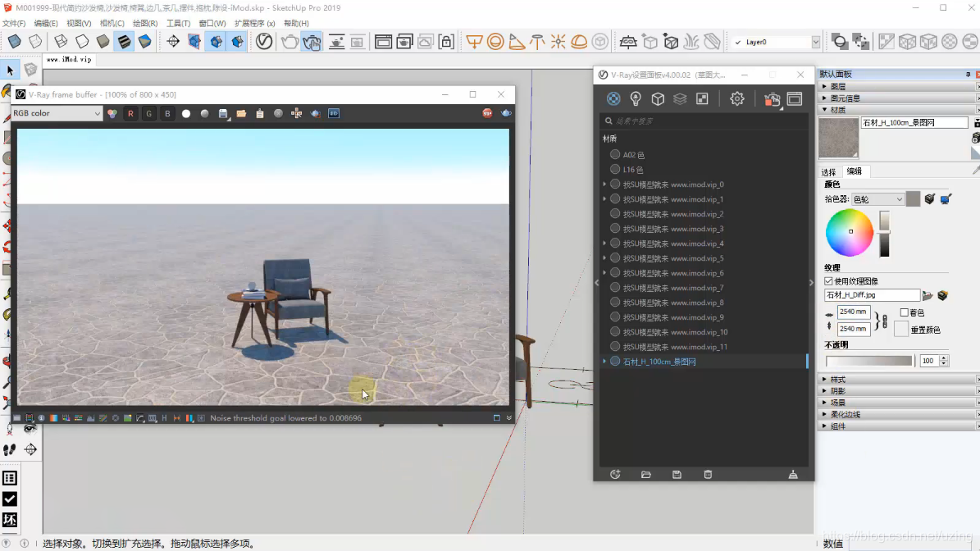Switch to the Edit tab in materials
Image resolution: width=980 pixels, height=551 pixels.
coord(854,171)
